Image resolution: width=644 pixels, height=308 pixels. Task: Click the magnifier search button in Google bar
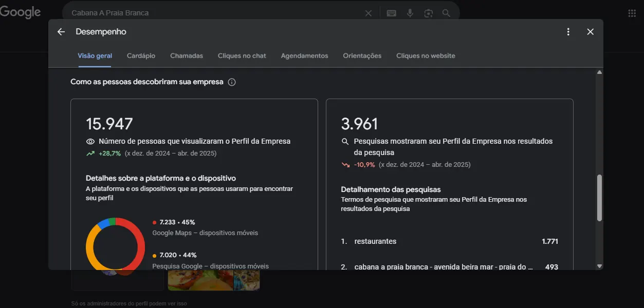point(446,13)
